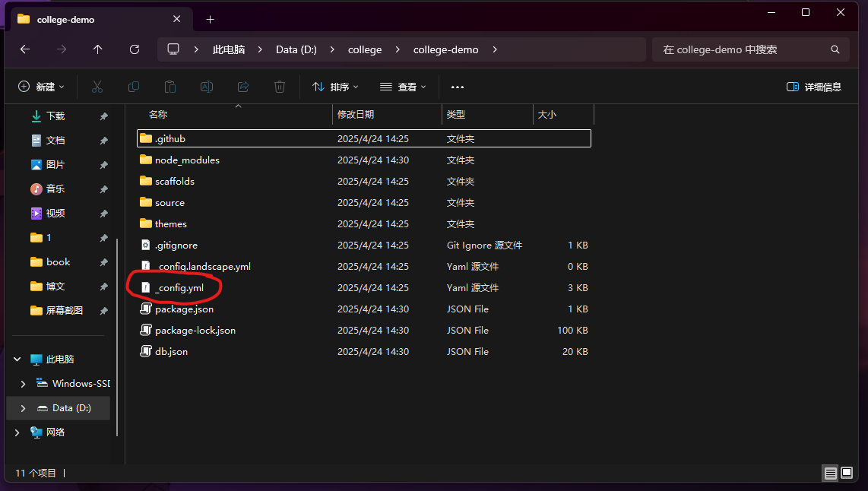The width and height of the screenshot is (868, 491).
Task: Switch to large icons view mode
Action: (x=847, y=473)
